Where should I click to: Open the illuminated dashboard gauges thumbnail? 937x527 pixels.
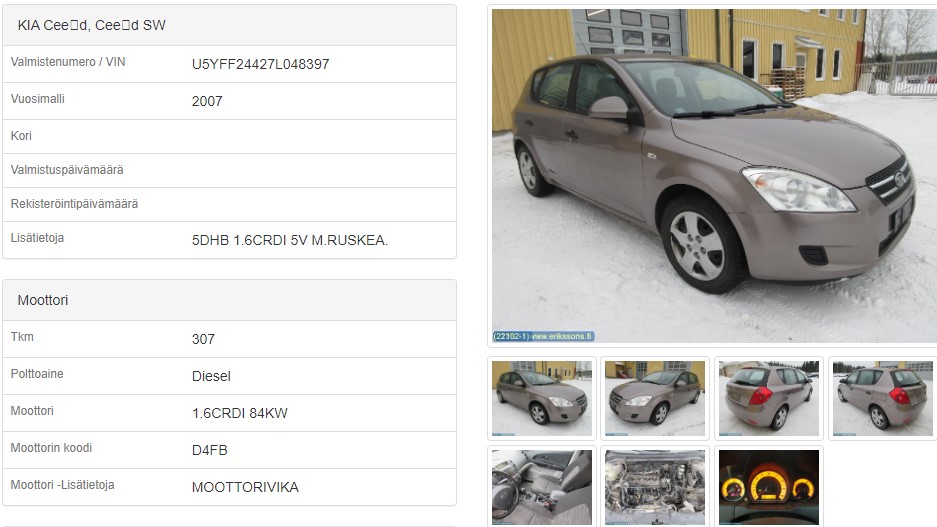(768, 487)
